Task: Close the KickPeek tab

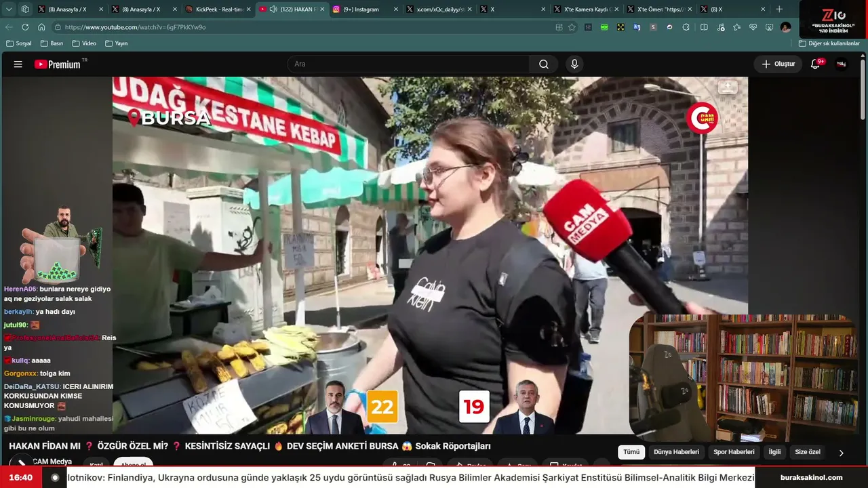Action: [248, 9]
